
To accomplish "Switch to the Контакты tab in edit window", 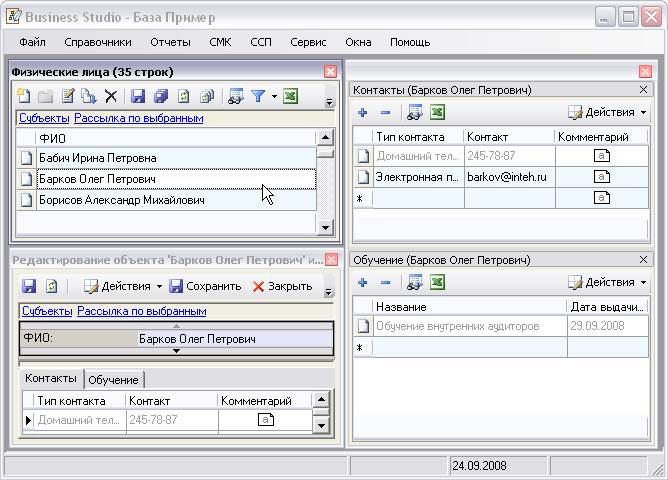I will tap(51, 378).
